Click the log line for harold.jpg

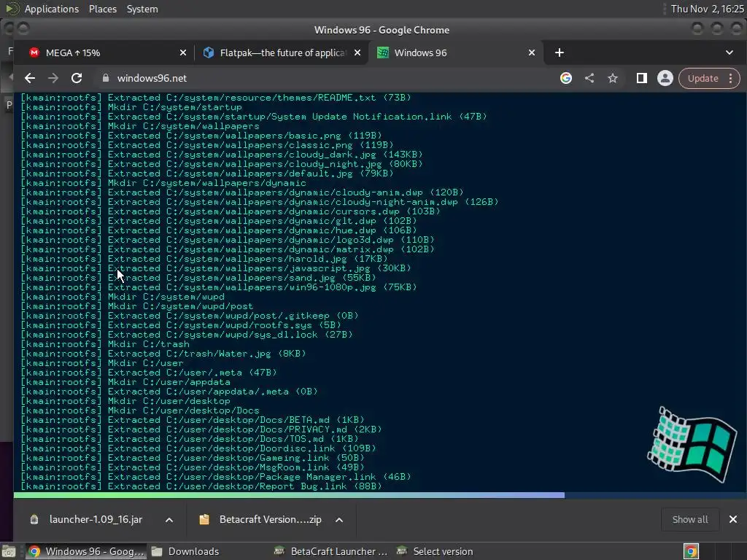click(204, 259)
